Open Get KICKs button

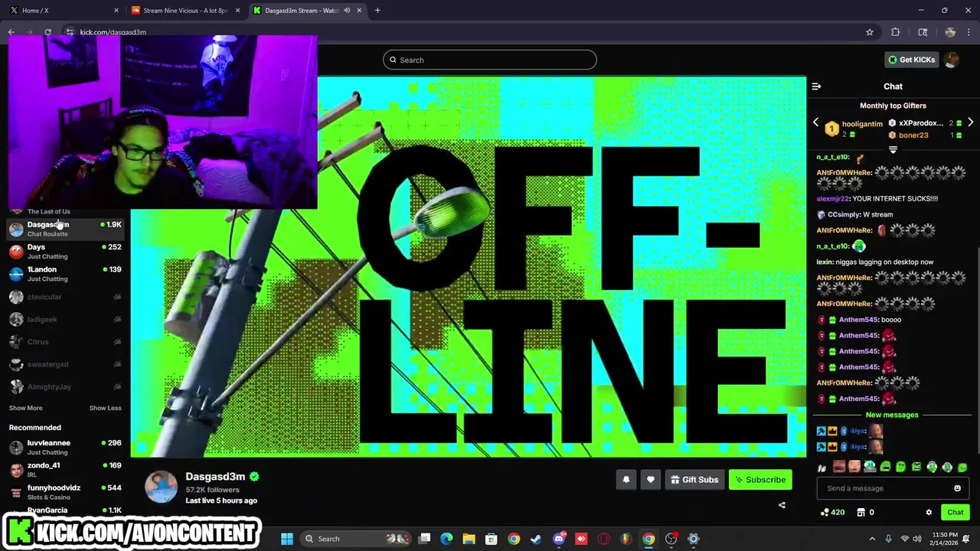(x=911, y=60)
